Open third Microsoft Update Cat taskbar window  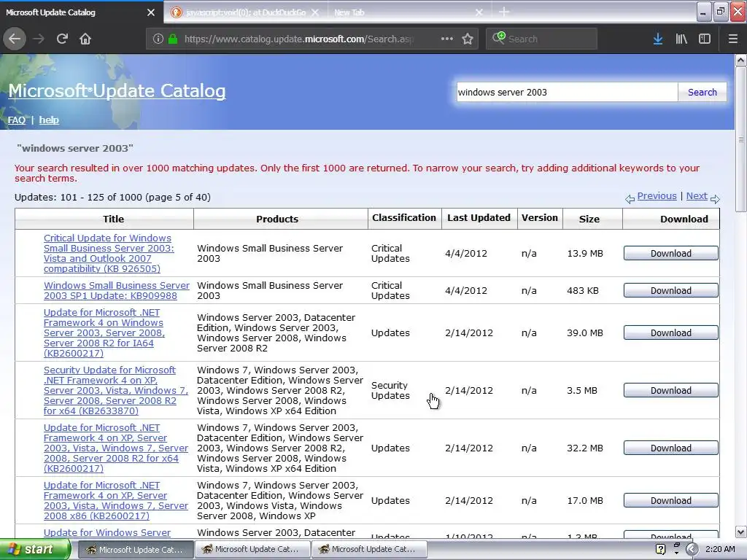point(368,550)
